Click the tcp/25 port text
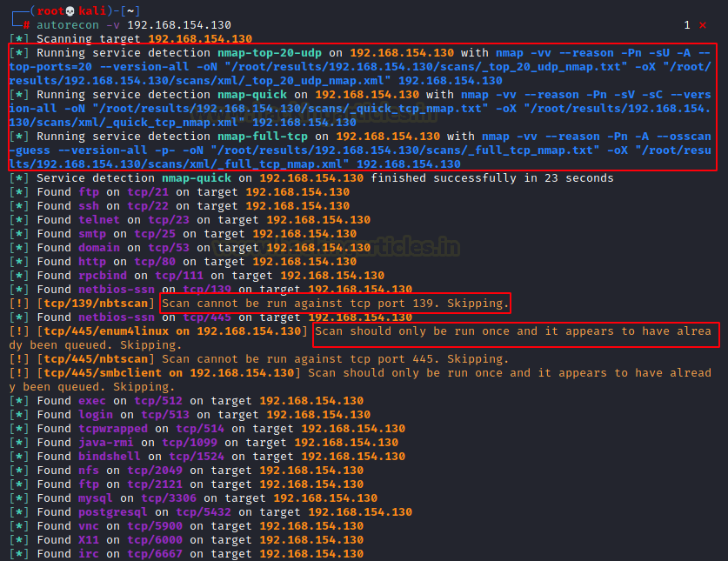This screenshot has width=728, height=561. [x=155, y=234]
